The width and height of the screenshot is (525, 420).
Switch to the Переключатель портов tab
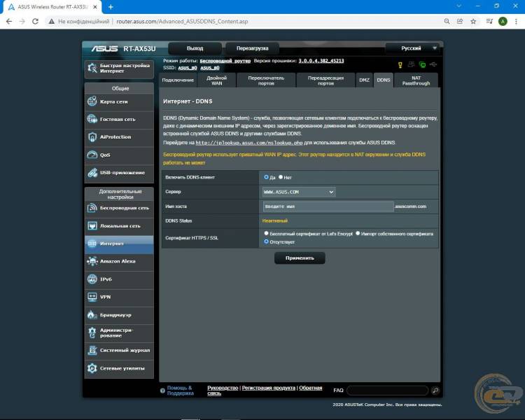[266, 80]
